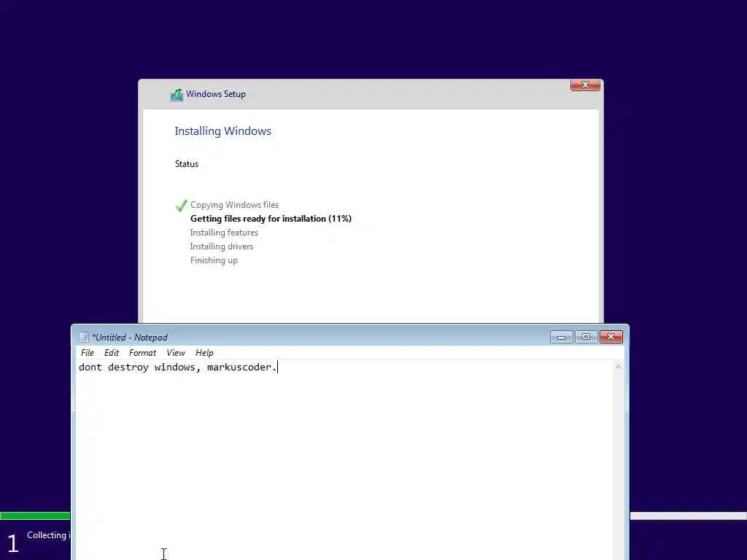
Task: Click the 'Copying Windows files' status line
Action: [x=234, y=205]
